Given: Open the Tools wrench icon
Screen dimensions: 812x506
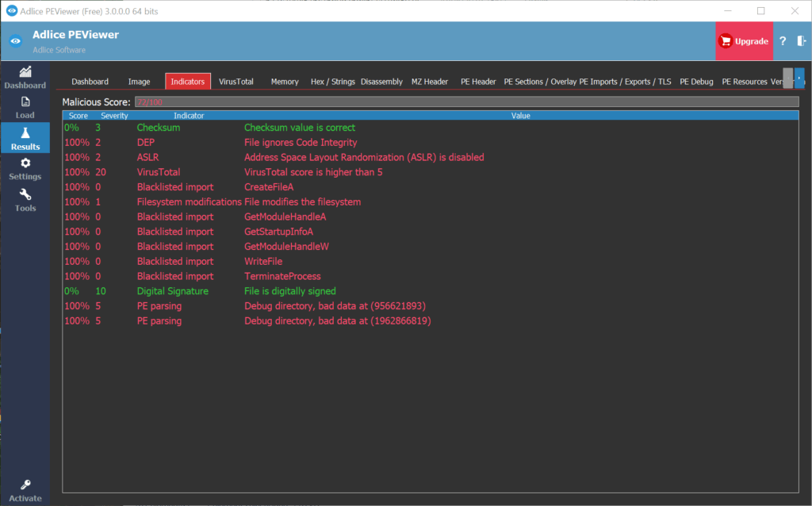Looking at the screenshot, I should pos(25,195).
